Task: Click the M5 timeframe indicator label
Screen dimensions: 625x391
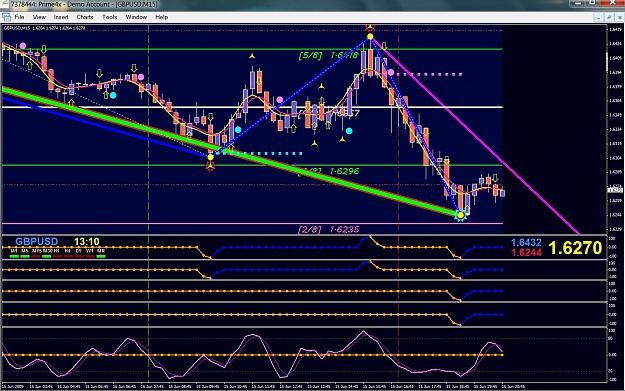Action: [x=25, y=251]
